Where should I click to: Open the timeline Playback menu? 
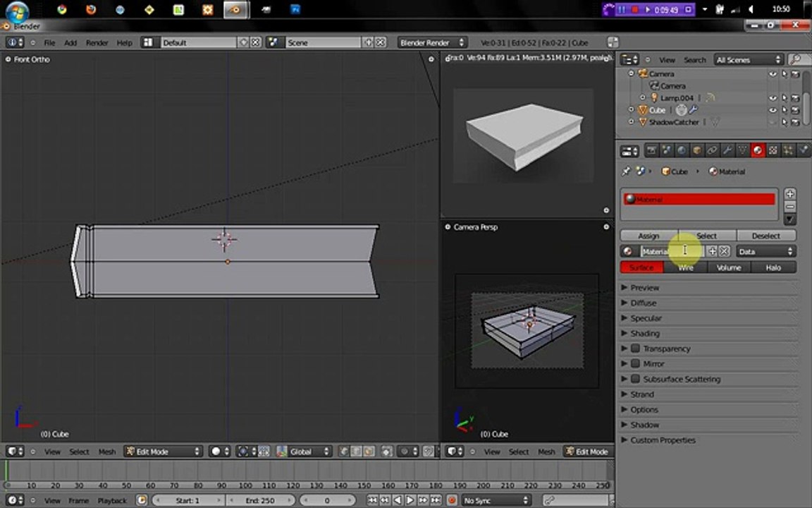(112, 500)
